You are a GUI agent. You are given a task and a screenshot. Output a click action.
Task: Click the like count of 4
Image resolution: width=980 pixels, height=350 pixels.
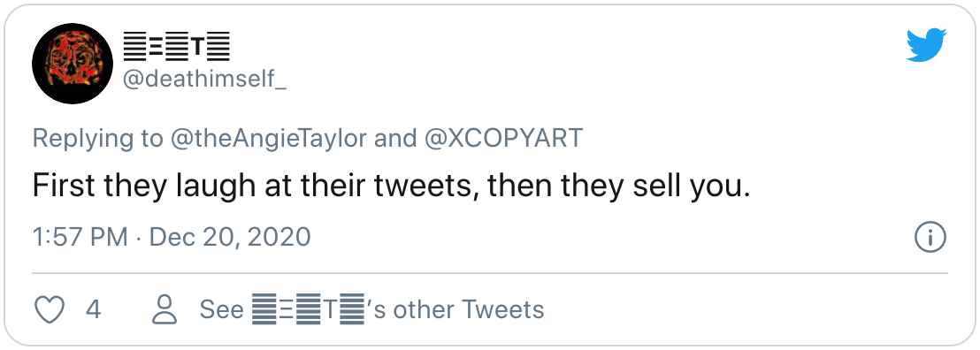tap(93, 309)
